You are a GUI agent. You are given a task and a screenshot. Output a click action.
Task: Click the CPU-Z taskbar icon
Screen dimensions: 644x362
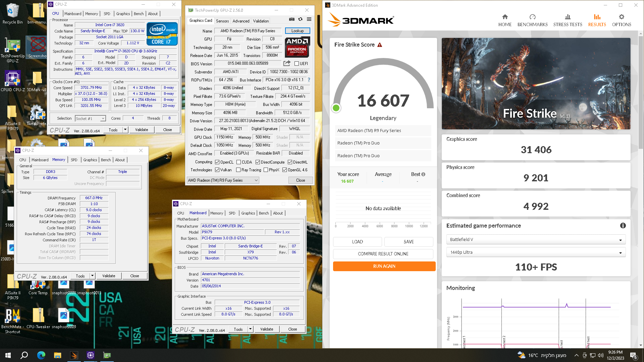90,355
